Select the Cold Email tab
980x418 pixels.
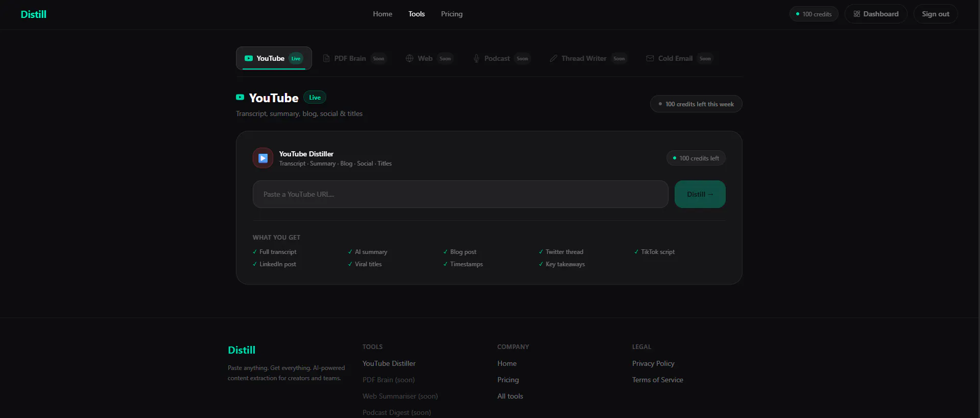tap(679, 58)
